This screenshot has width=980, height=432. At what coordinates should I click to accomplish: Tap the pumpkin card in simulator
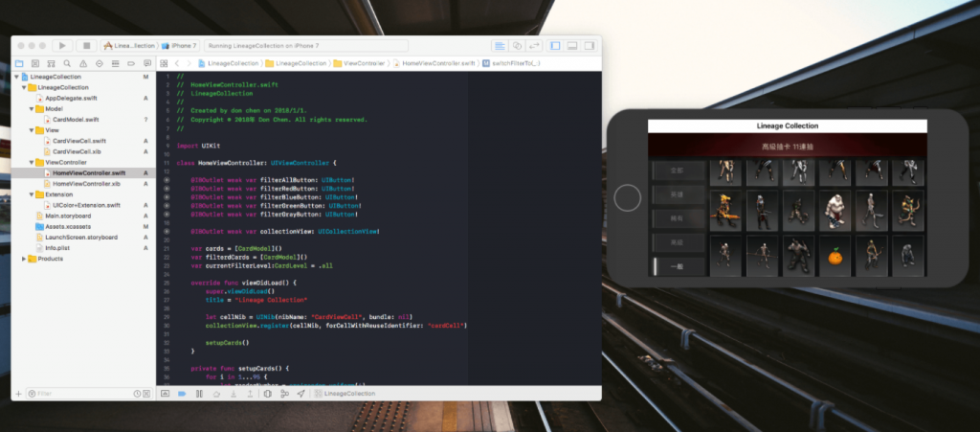pyautogui.click(x=835, y=256)
